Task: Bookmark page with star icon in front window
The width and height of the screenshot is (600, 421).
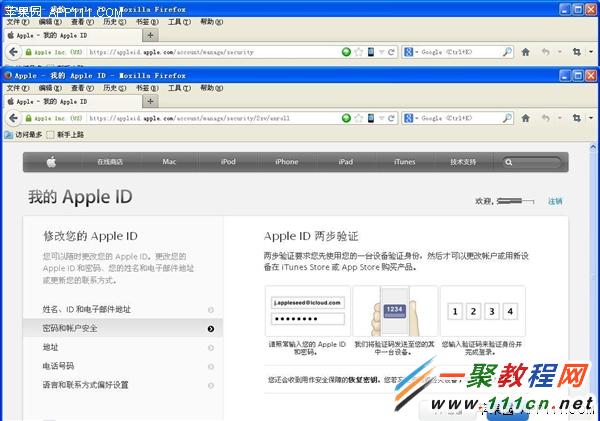Action: pos(359,118)
